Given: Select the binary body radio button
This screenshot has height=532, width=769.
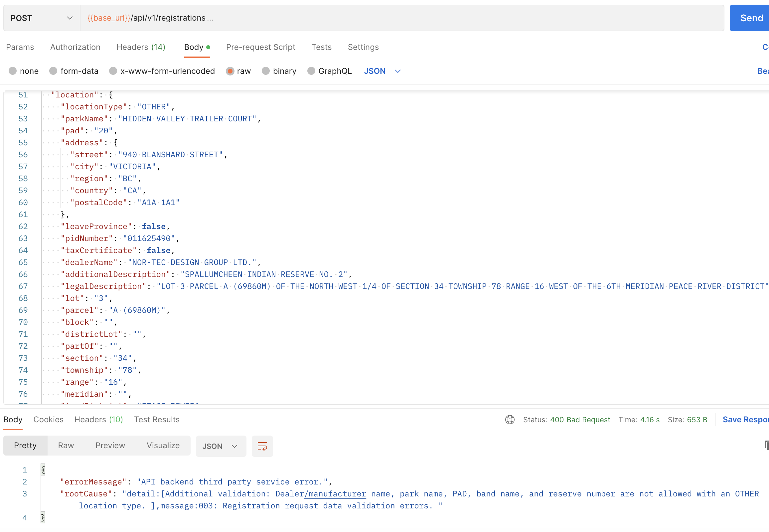Looking at the screenshot, I should 266,71.
